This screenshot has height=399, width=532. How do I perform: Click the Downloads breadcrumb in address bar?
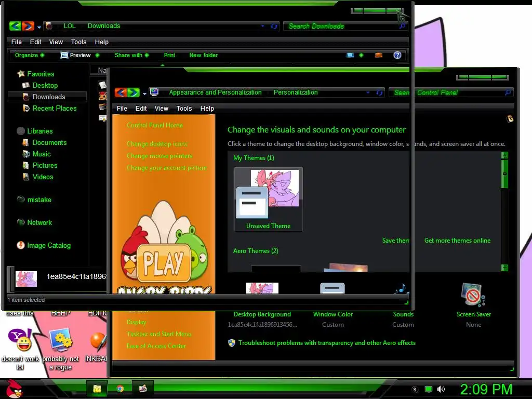click(104, 26)
